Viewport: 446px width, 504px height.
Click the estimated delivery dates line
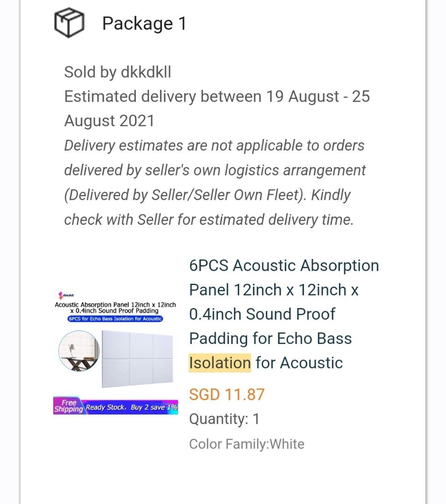coord(217,97)
